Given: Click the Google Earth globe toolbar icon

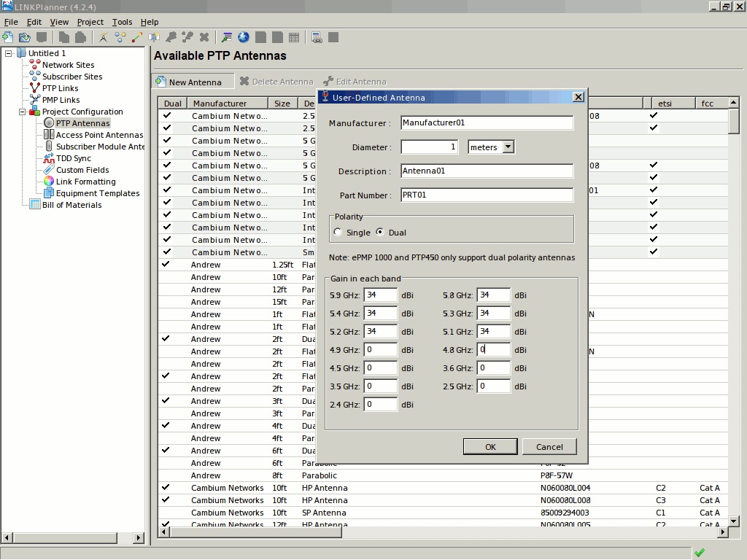Looking at the screenshot, I should click(x=244, y=37).
